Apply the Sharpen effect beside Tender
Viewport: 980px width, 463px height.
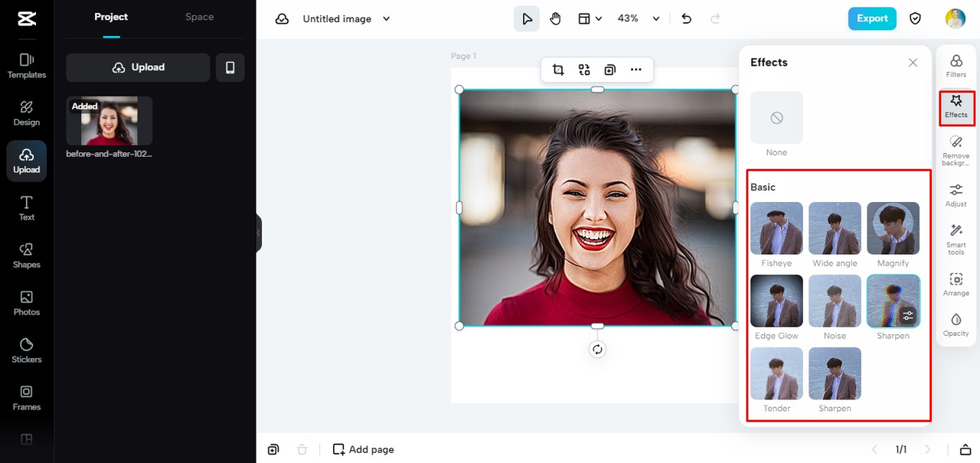coord(835,373)
